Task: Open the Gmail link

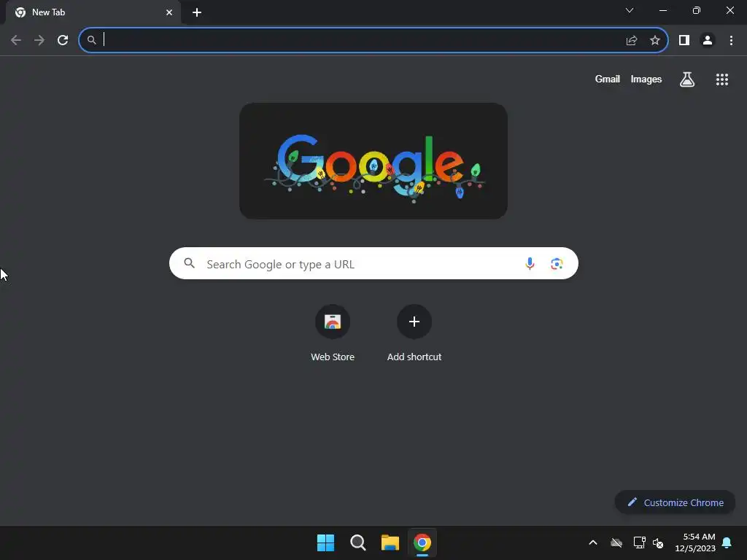Action: pos(608,79)
